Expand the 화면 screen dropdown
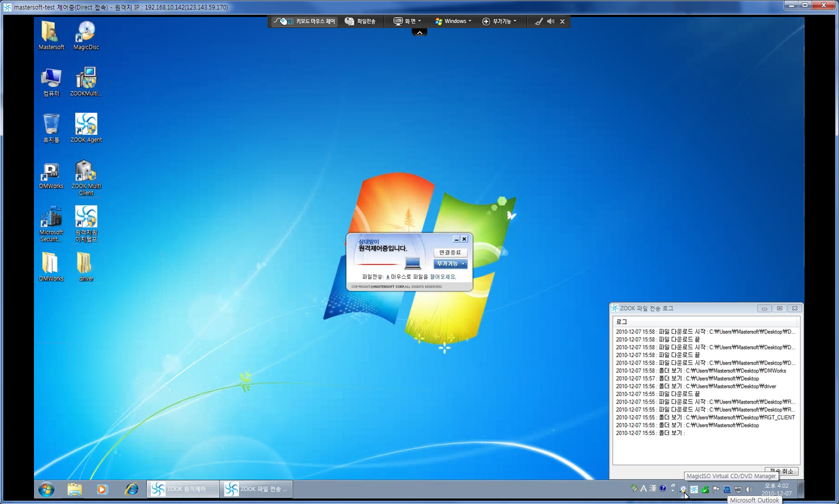The width and height of the screenshot is (839, 504). tap(407, 21)
